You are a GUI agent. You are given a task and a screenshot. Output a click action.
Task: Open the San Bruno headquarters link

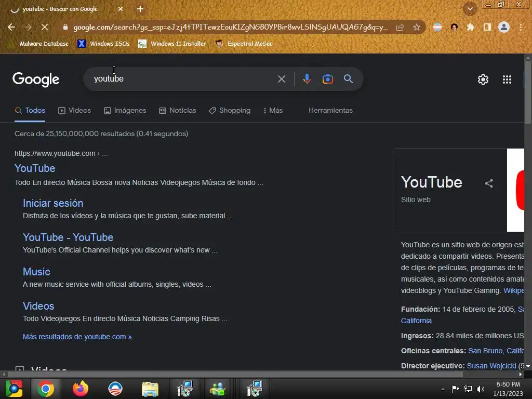coord(496,351)
